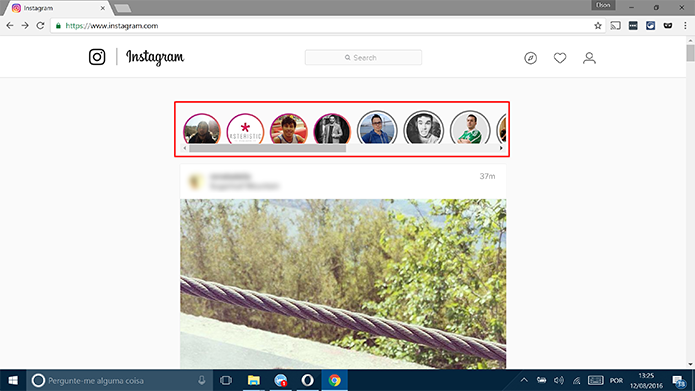Click the stories horizontal scrollbar thumb
695x391 pixels.
[x=267, y=149]
